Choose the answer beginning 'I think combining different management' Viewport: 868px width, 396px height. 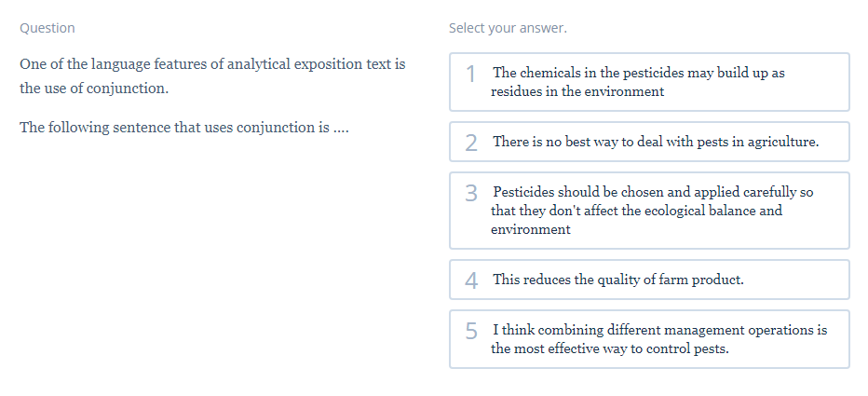tap(649, 339)
